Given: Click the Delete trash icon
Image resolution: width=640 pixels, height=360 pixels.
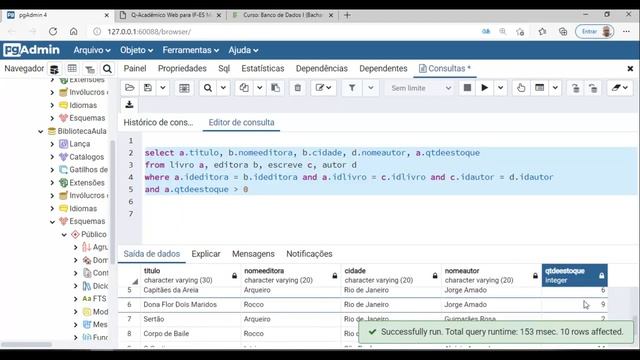Looking at the screenshot, I should (298, 88).
